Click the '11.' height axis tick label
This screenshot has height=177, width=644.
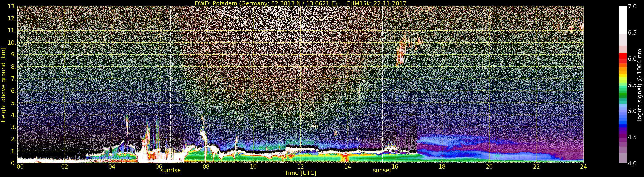tap(12, 31)
